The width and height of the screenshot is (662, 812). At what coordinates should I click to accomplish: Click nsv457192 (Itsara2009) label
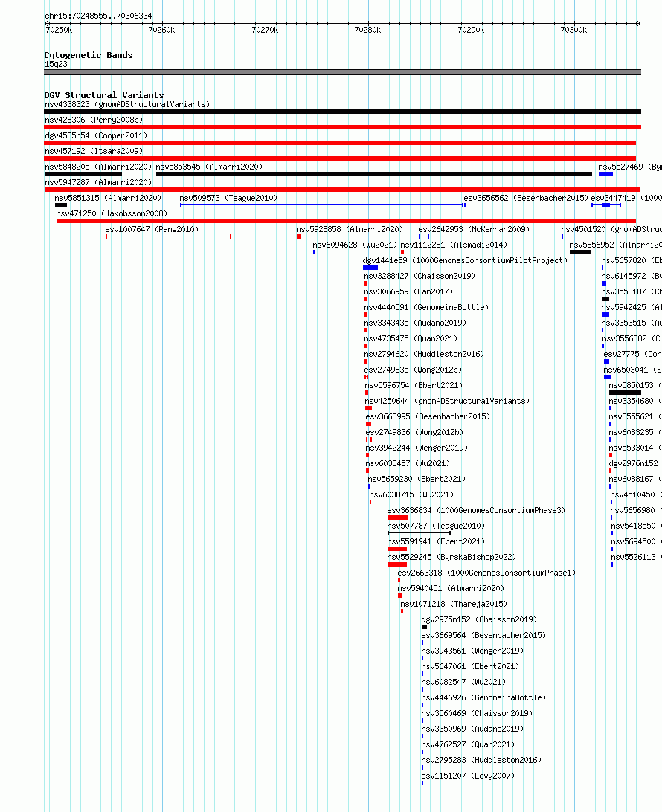pyautogui.click(x=94, y=151)
